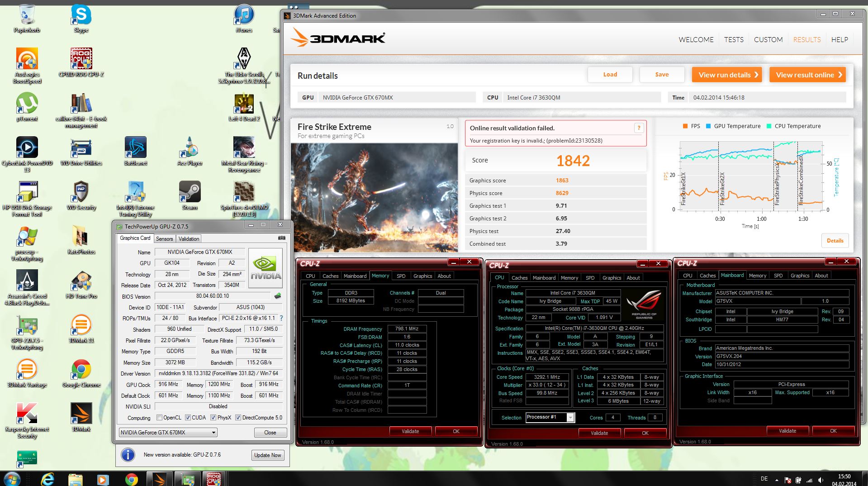The image size is (868, 486).
Task: Launch CyberLink PowerDVD 13 shortcut
Action: click(x=27, y=154)
